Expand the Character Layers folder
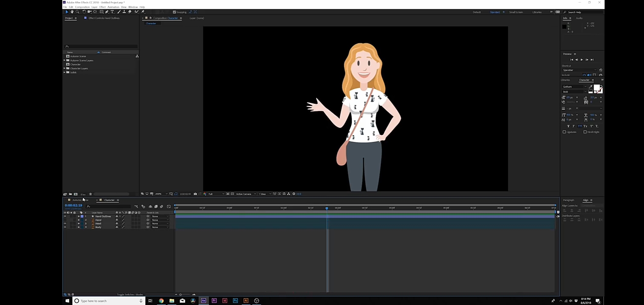 pos(65,68)
